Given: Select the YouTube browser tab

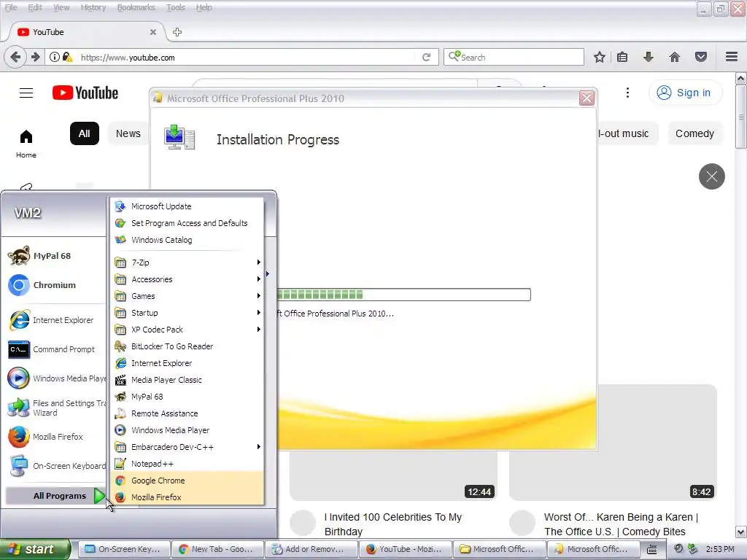Looking at the screenshot, I should pos(86,32).
